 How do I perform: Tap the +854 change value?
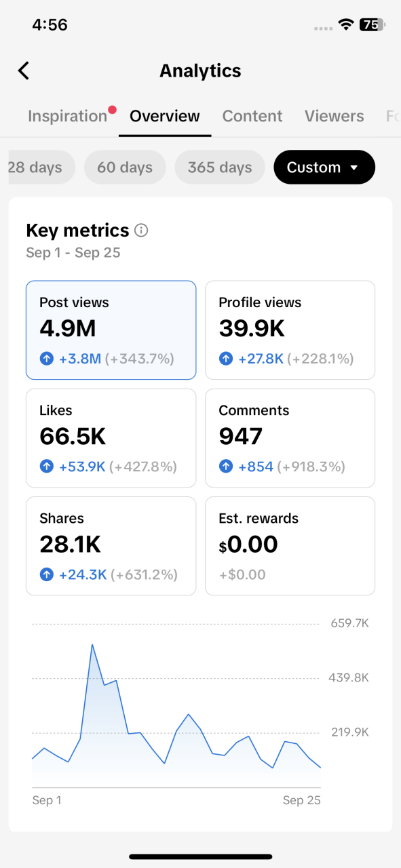[256, 467]
